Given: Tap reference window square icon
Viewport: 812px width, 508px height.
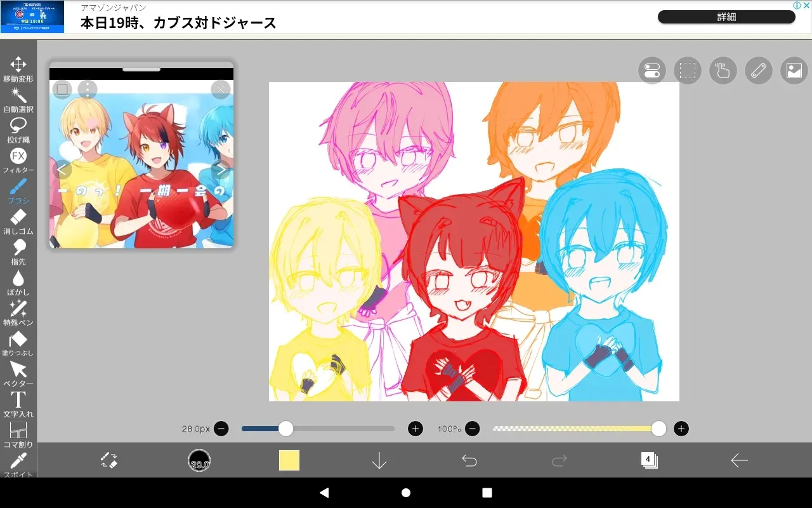Looking at the screenshot, I should click(x=62, y=90).
